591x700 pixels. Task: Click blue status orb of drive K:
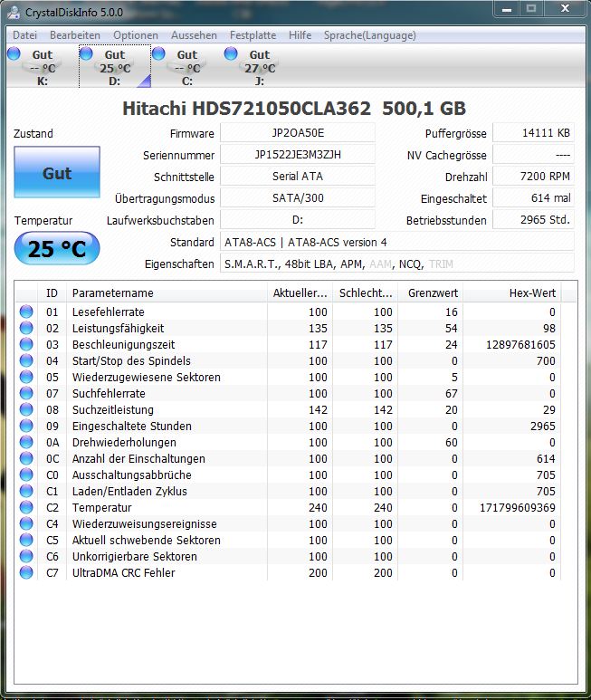pyautogui.click(x=14, y=53)
